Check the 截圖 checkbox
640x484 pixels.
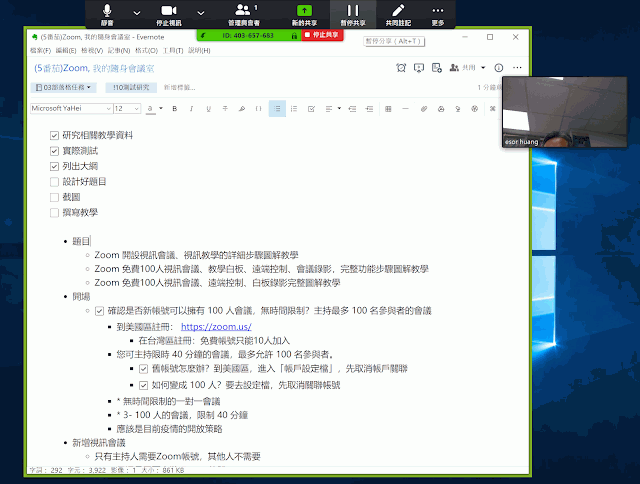pyautogui.click(x=54, y=198)
